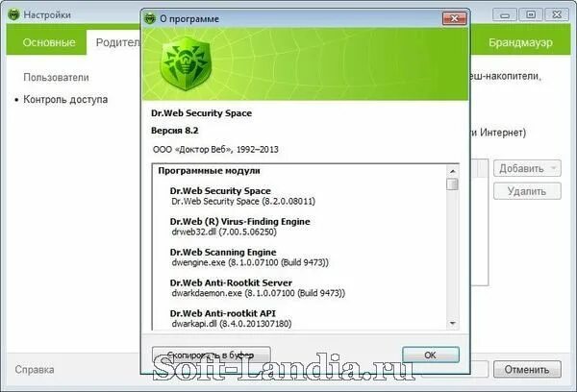Click the modules list scroll-down arrow

coord(452,323)
